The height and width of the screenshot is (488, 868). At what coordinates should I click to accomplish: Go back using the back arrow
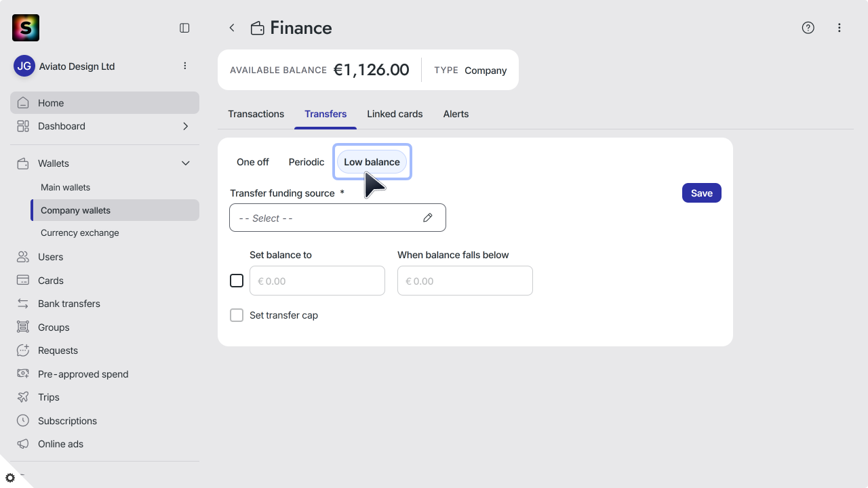[232, 28]
